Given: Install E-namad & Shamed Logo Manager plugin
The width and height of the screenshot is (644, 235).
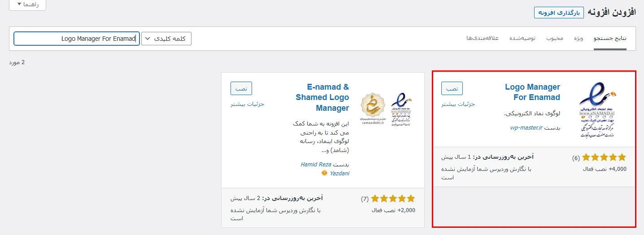Looking at the screenshot, I should pos(241,88).
